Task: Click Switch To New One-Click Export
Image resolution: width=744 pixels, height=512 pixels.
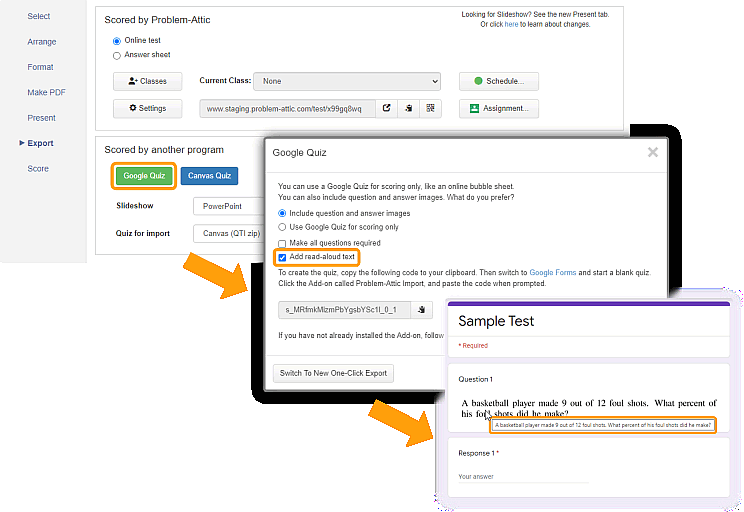Action: (333, 373)
